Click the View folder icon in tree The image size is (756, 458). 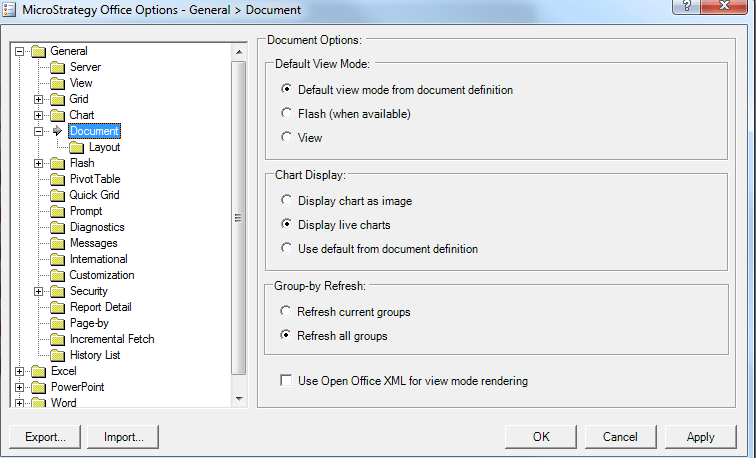57,83
